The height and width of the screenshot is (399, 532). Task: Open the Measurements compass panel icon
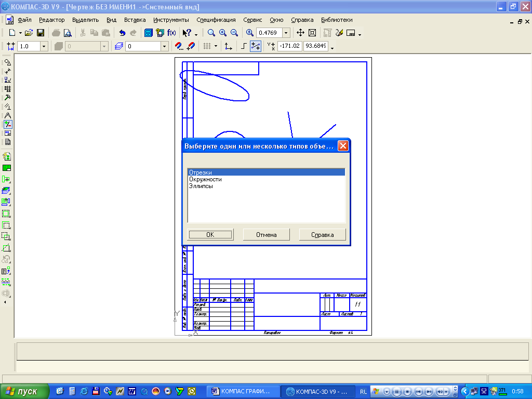[7, 115]
